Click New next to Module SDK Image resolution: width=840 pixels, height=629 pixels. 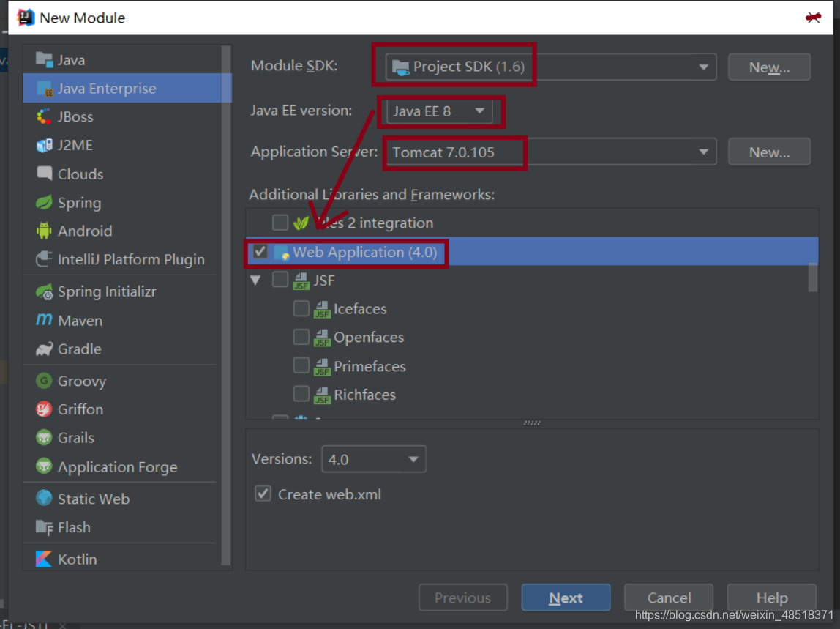(x=769, y=67)
